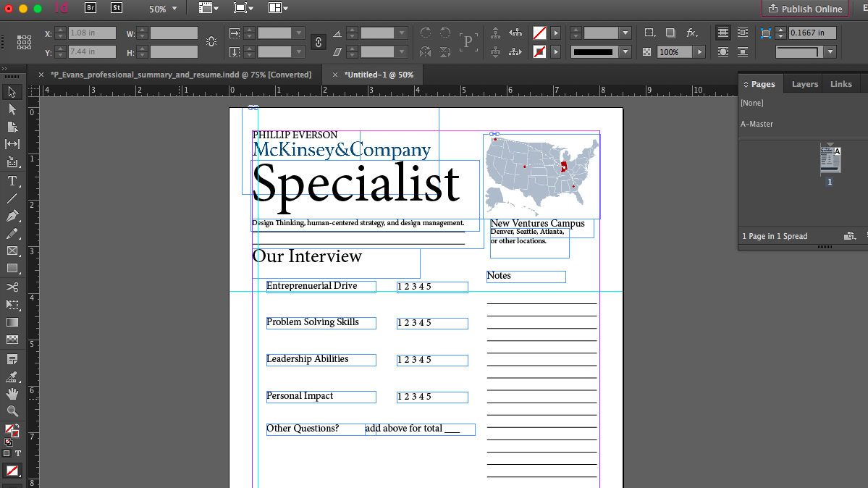Click the opacity 100% field
868x488 pixels.
675,51
